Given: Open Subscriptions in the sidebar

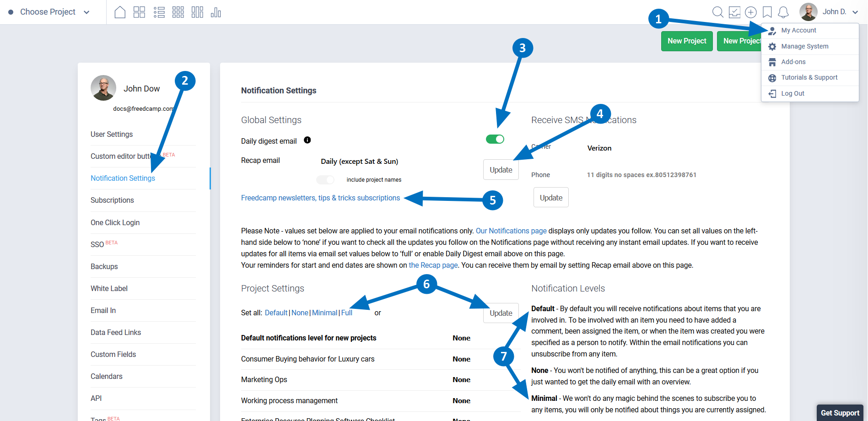Looking at the screenshot, I should click(112, 200).
